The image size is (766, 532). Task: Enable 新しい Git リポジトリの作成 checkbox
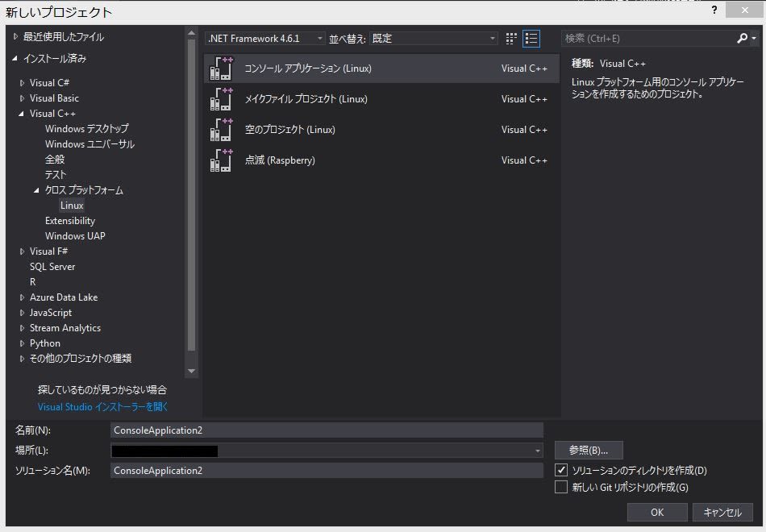coord(561,487)
